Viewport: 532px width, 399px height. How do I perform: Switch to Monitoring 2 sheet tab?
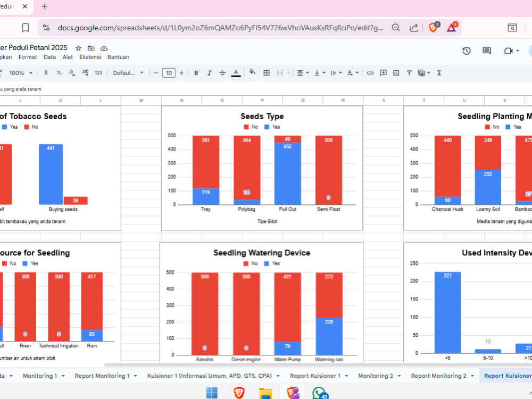(x=376, y=376)
